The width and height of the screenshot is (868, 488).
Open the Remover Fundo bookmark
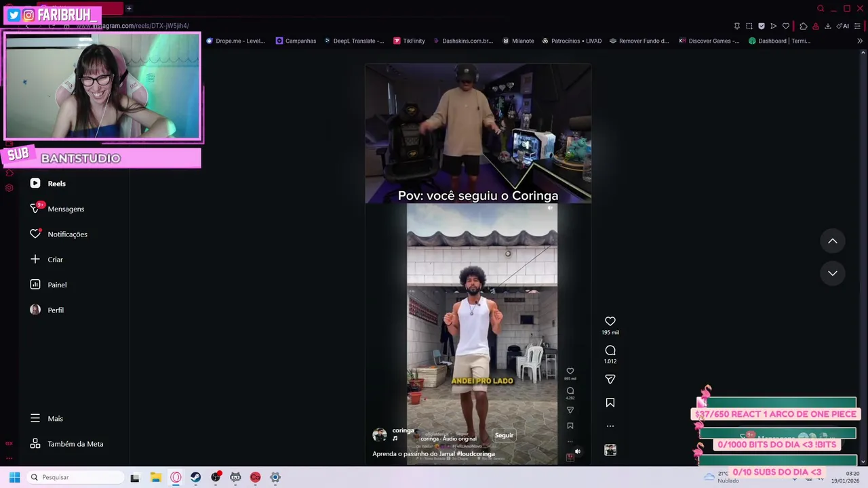coord(639,41)
